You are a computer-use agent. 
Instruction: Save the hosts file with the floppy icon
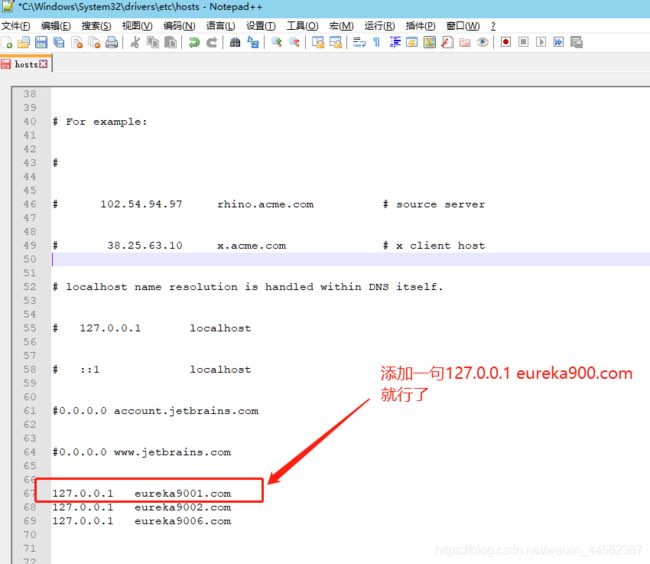click(x=41, y=42)
